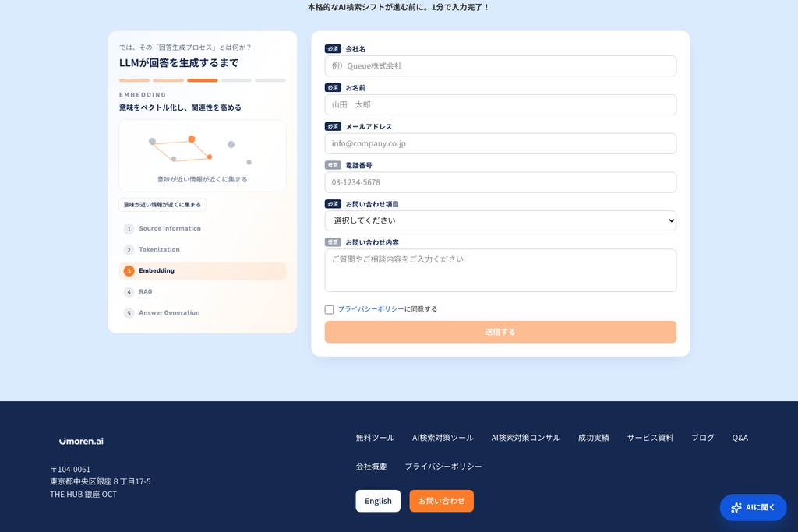
Task: Select step 5 Answer Generation
Action: 202,313
